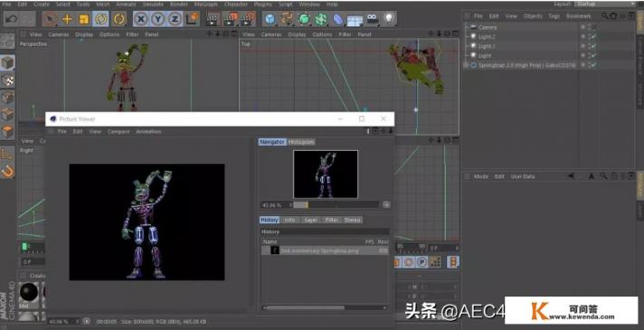Screen dimensions: 644x330
Task: Open Picture Viewer Animation menu
Action: [x=148, y=131]
